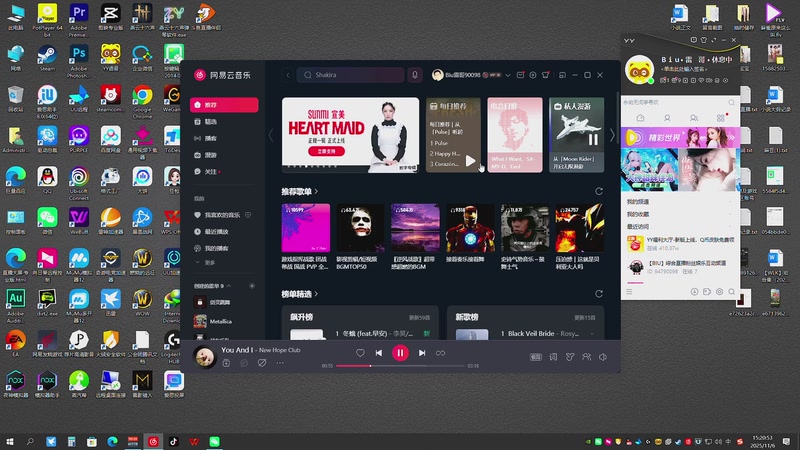Skip to the previous track
This screenshot has width=800, height=450.
tap(379, 353)
